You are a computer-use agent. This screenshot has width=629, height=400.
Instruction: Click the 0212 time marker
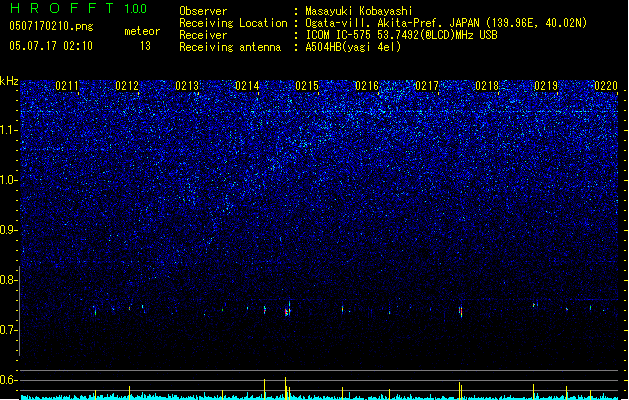point(127,86)
